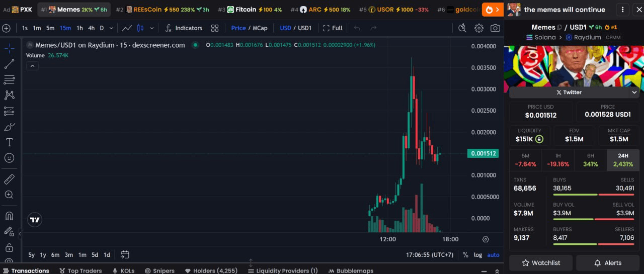Expand the Twitter links dropdown

634,93
